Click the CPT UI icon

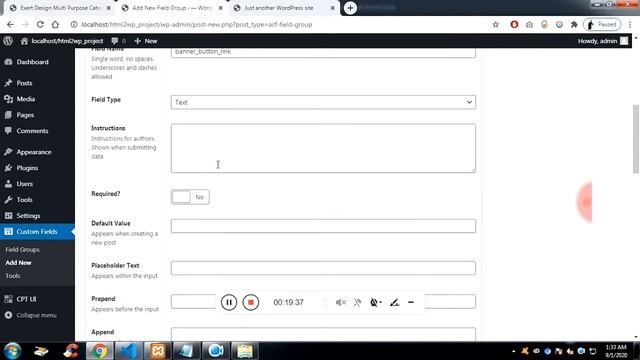click(8, 299)
